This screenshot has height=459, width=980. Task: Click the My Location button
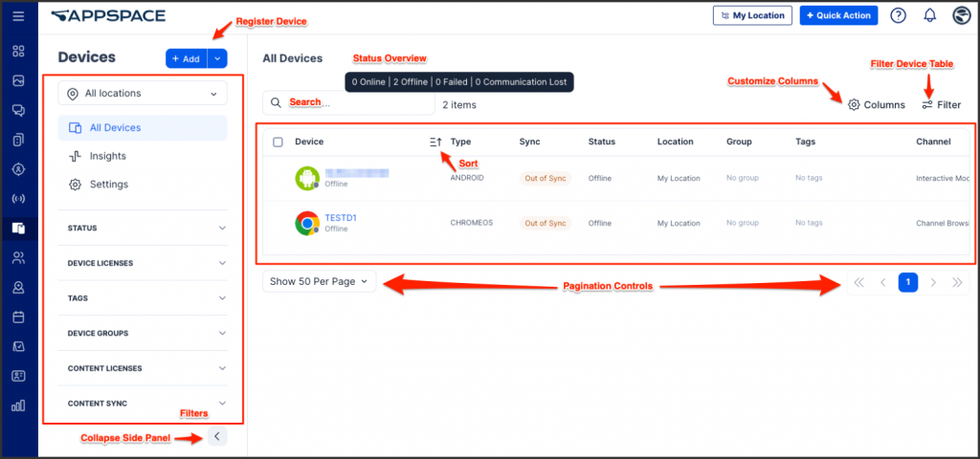752,15
